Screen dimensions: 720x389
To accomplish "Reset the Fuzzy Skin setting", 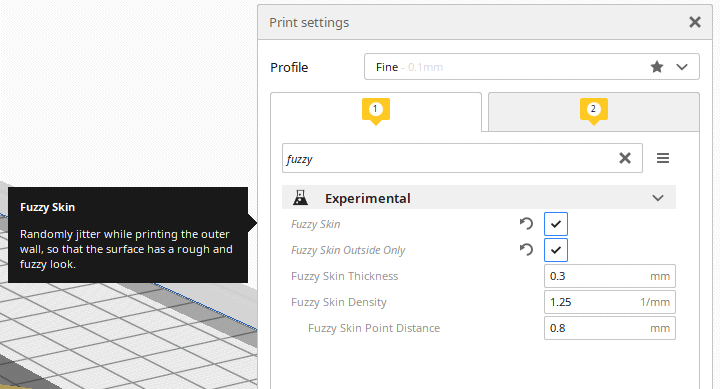I will 526,224.
